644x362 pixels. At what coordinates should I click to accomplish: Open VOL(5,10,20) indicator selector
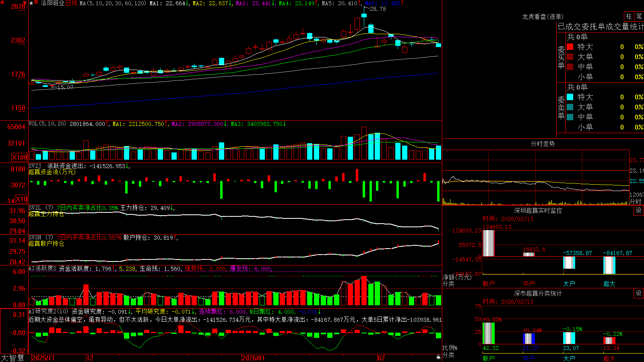pos(47,124)
